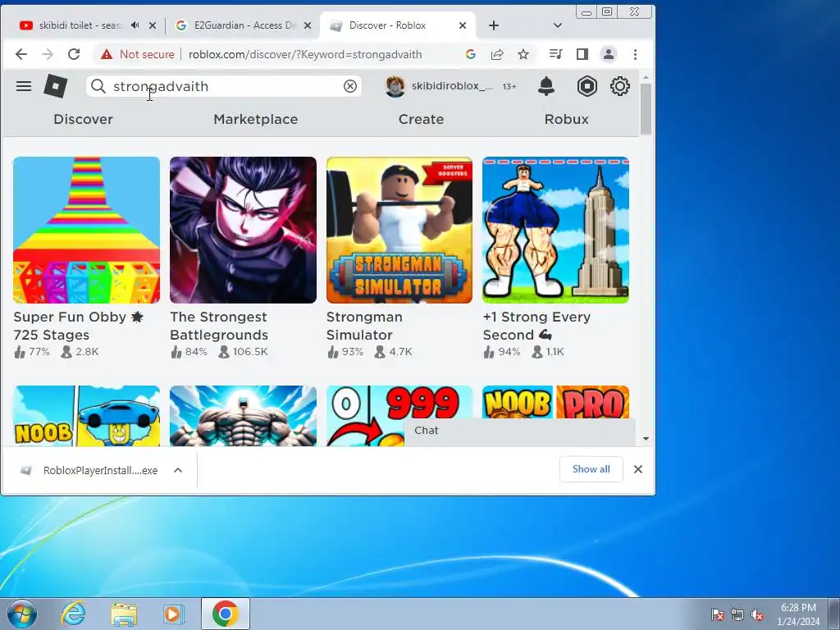Click Show all downloads button
Image resolution: width=840 pixels, height=630 pixels.
tap(591, 468)
